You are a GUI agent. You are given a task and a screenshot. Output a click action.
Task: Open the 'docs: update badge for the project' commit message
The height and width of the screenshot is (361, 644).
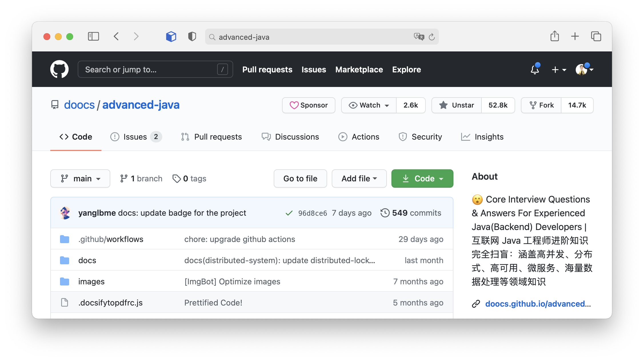point(182,213)
